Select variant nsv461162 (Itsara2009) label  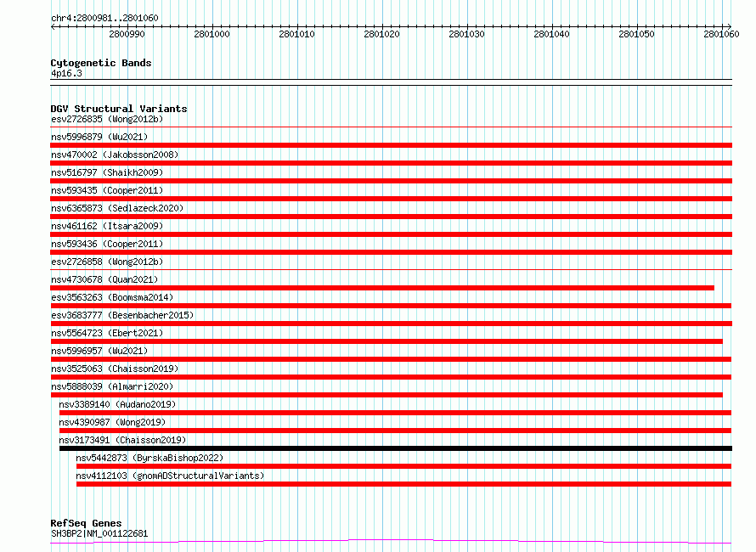(x=107, y=226)
